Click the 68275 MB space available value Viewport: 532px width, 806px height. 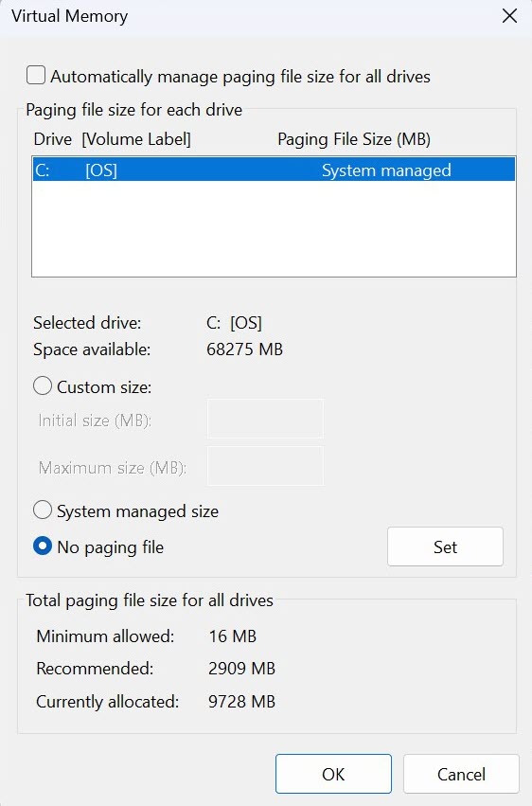coord(244,349)
